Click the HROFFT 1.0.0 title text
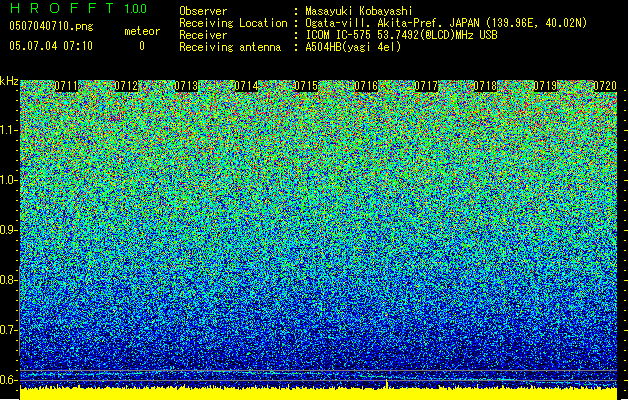 click(79, 8)
